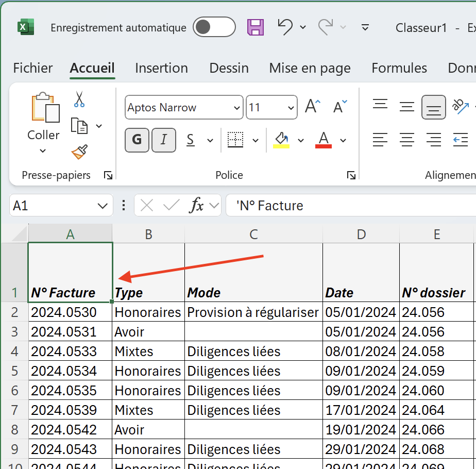Image resolution: width=476 pixels, height=469 pixels.
Task: Open the Name Box A1 dropdown arrow
Action: (102, 206)
